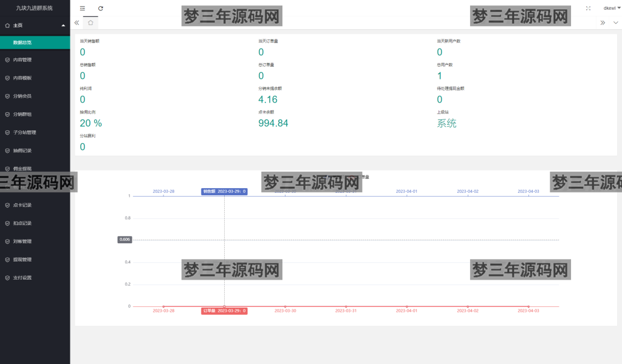Viewport: 622px width, 364px height.
Task: Click the top axis date 2023-04-01
Action: (406, 191)
